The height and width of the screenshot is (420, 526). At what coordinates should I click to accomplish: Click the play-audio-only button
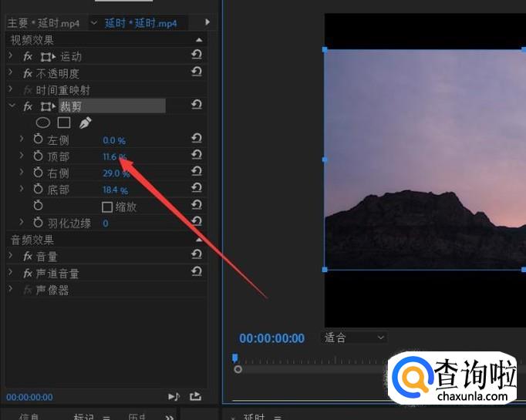174,397
